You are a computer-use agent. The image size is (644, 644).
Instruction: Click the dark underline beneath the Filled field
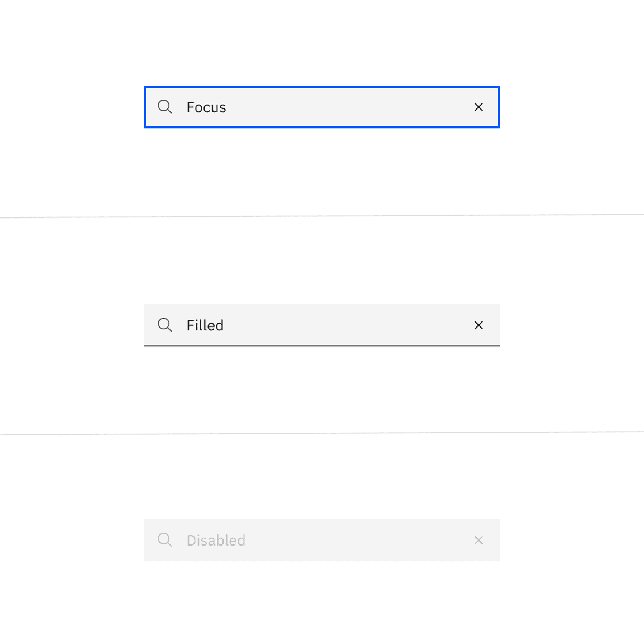click(x=322, y=346)
